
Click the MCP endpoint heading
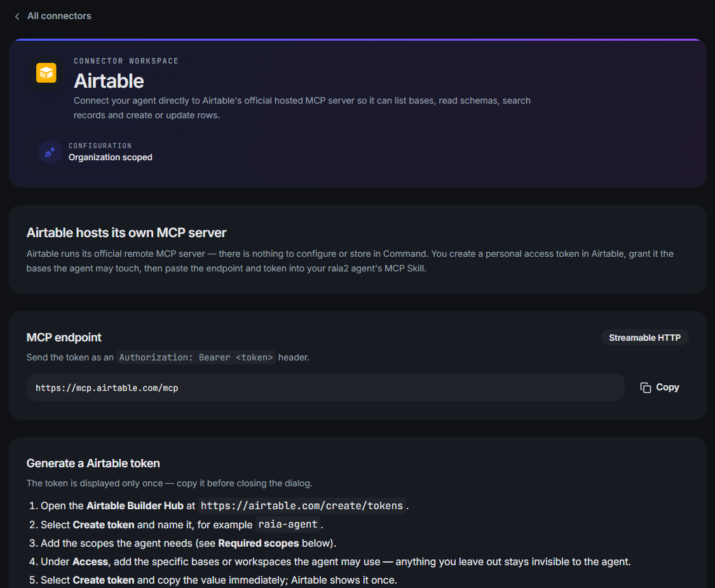coord(64,338)
